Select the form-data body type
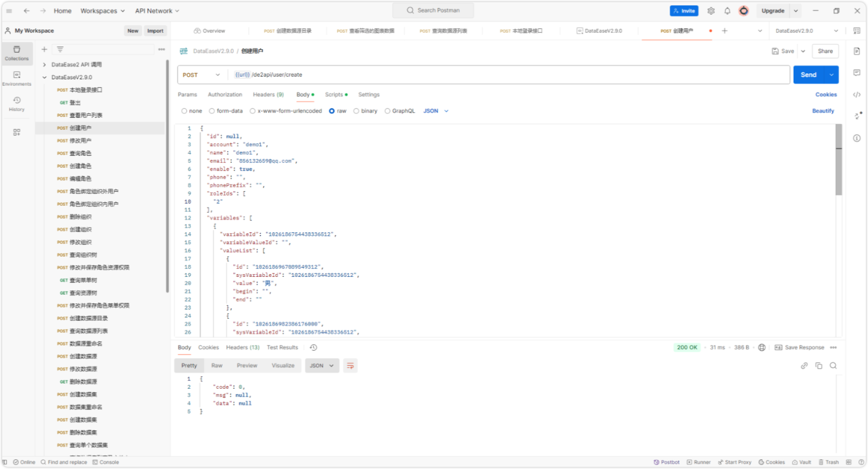The image size is (868, 469). (226, 111)
